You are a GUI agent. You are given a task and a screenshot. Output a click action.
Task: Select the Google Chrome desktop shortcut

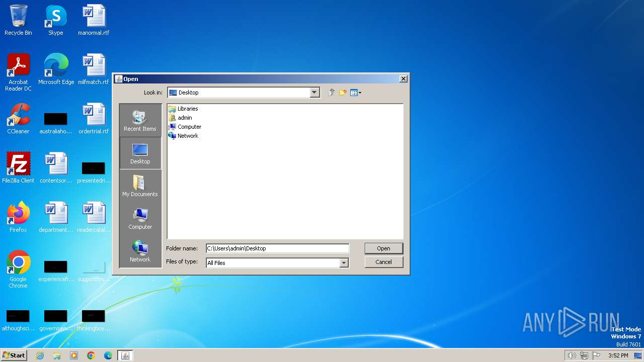click(x=18, y=269)
